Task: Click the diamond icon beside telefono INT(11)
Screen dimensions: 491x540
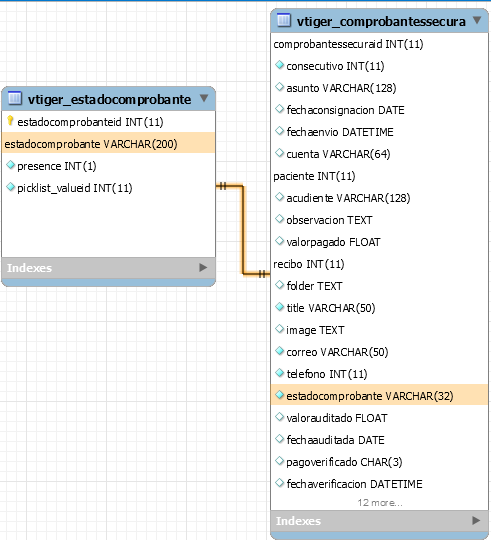Action: 280,373
